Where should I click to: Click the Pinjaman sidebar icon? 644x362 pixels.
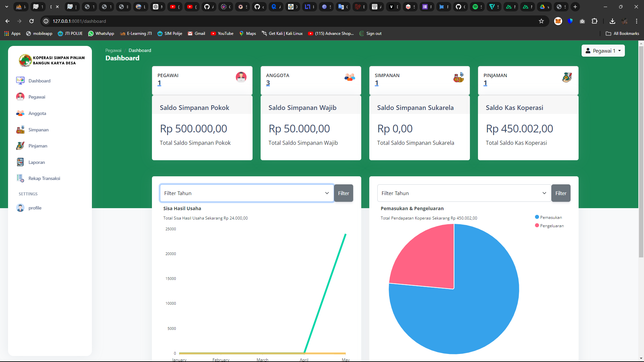(x=20, y=146)
